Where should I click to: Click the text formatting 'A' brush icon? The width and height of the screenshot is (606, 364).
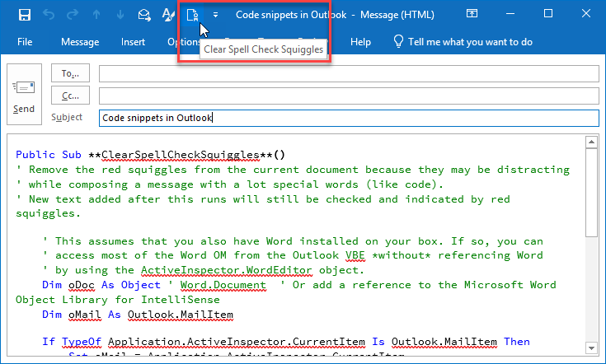168,15
